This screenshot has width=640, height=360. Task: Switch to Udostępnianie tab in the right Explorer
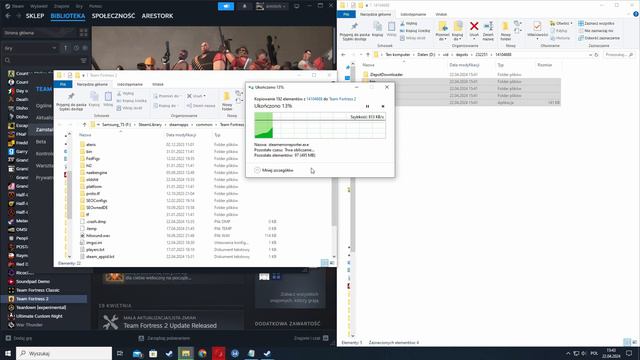pos(413,14)
